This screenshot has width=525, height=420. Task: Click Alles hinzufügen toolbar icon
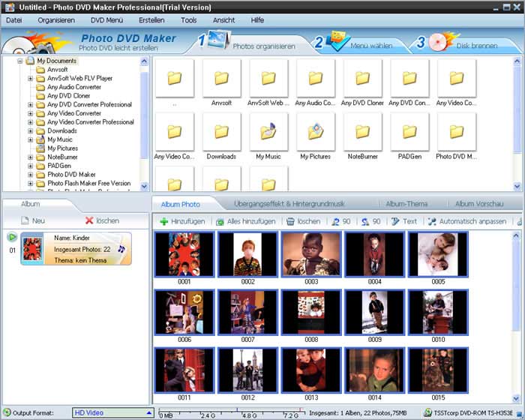(220, 221)
